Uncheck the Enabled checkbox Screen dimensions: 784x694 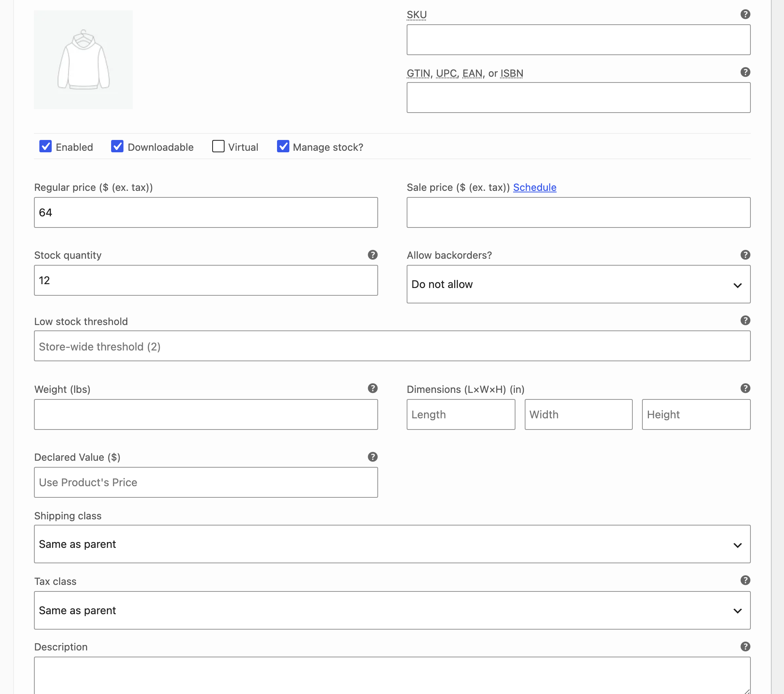(x=46, y=147)
